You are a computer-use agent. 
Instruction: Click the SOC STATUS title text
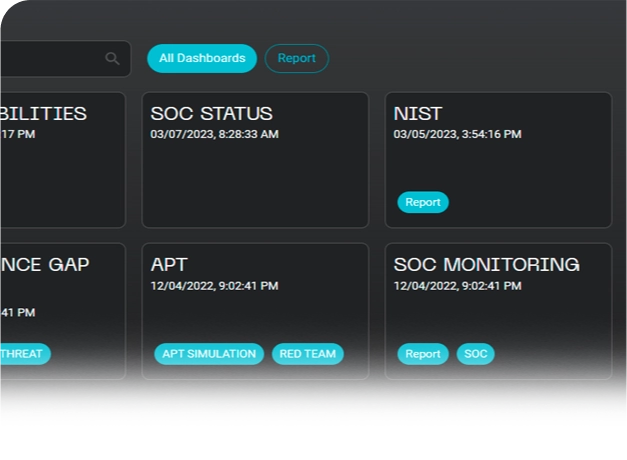coord(212,114)
